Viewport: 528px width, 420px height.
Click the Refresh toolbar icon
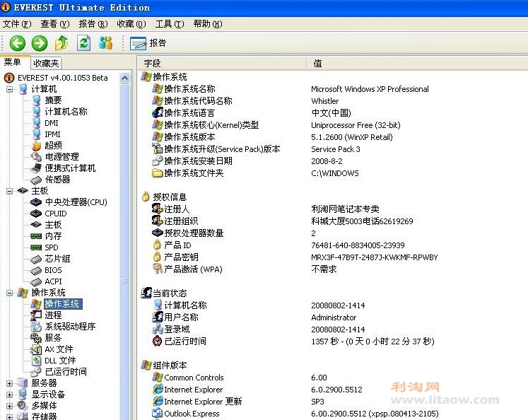pos(83,43)
